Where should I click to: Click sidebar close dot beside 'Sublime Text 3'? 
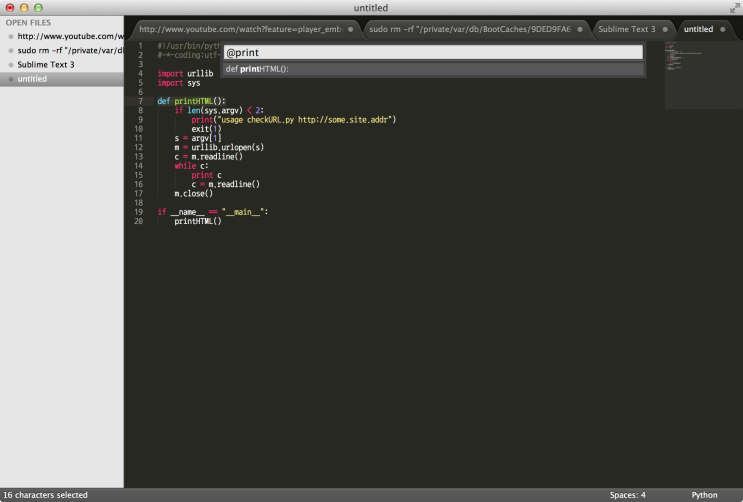coord(11,65)
